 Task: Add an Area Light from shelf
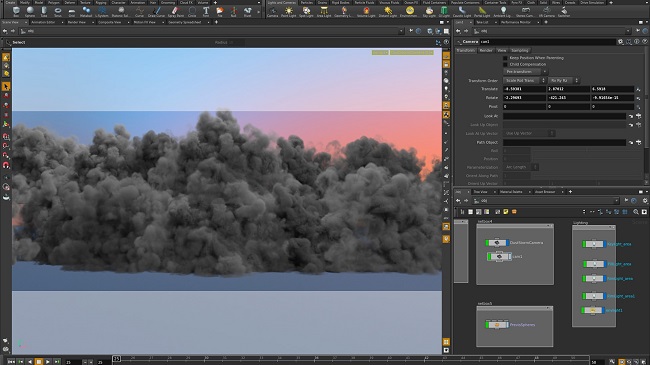click(324, 12)
